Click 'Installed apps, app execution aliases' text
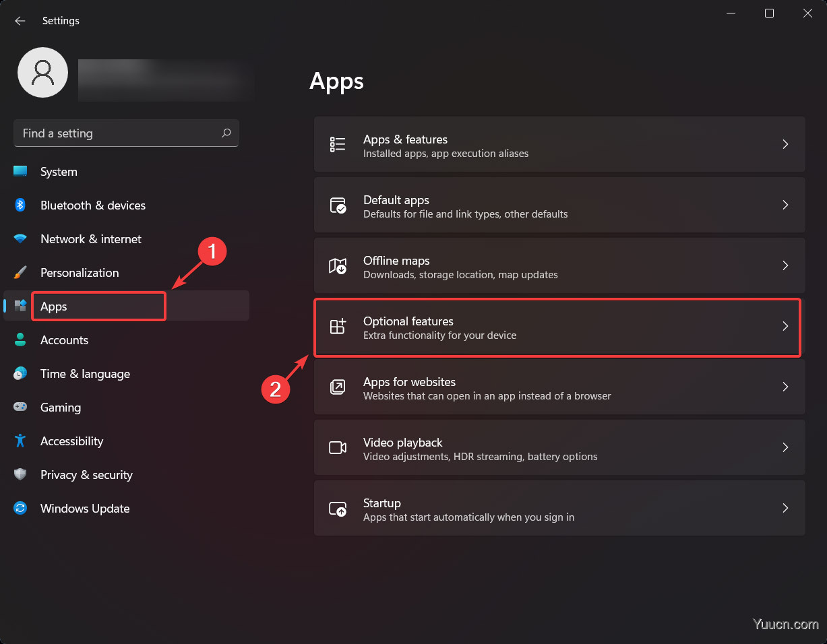Image resolution: width=827 pixels, height=644 pixels. (x=446, y=154)
